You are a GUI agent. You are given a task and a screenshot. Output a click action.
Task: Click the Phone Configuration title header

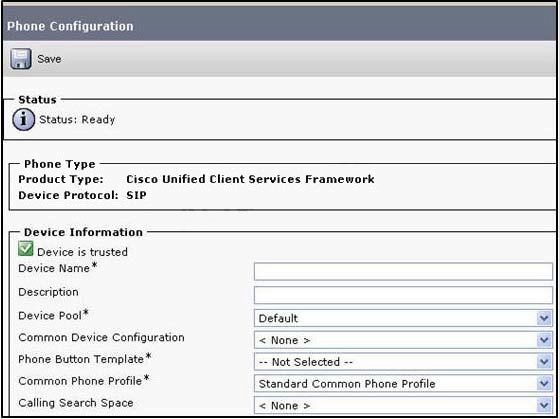click(70, 26)
